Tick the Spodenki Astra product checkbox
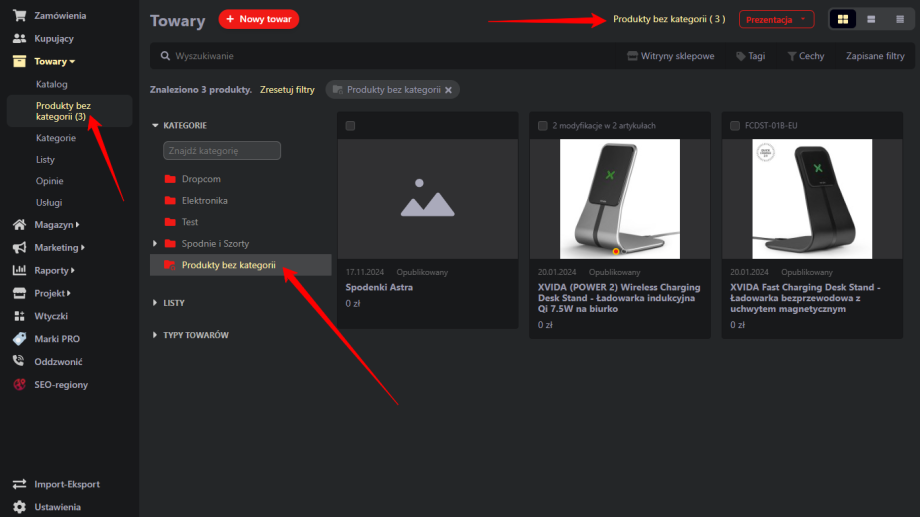920x517 pixels. [350, 126]
